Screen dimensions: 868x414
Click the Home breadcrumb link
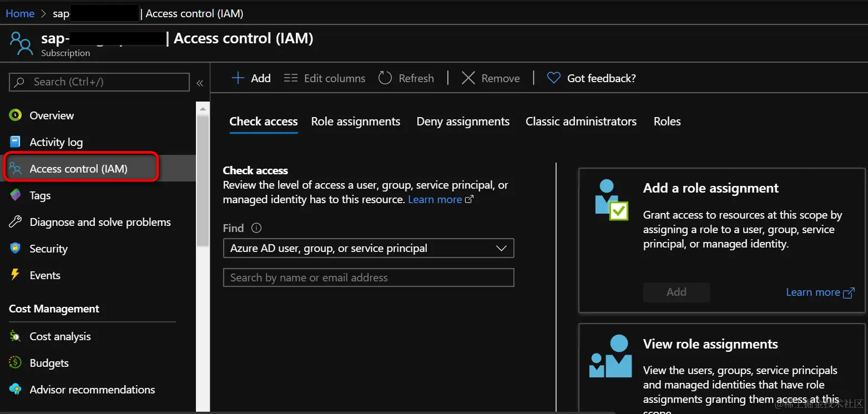point(20,13)
